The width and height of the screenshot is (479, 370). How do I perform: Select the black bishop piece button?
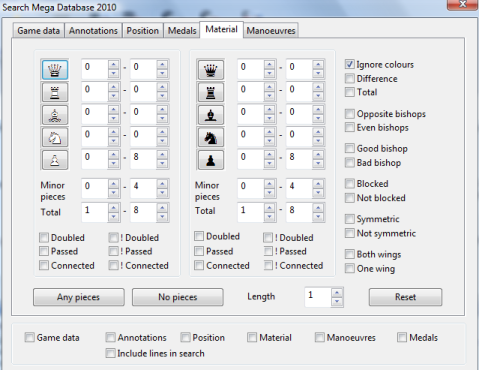[211, 115]
